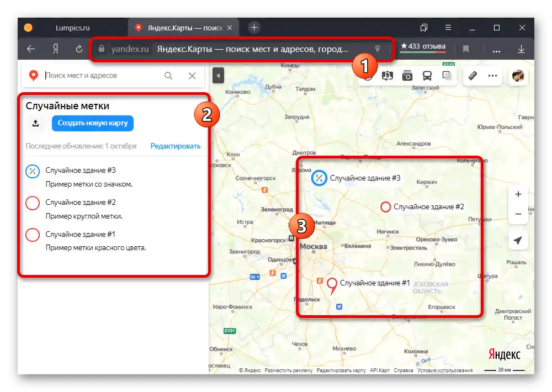Toggle the street panoramas map icon
552x392 pixels.
click(388, 76)
